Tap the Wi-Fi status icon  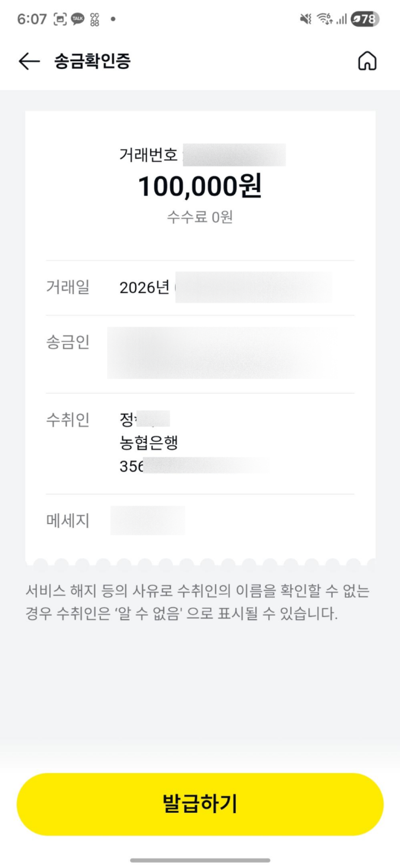324,19
